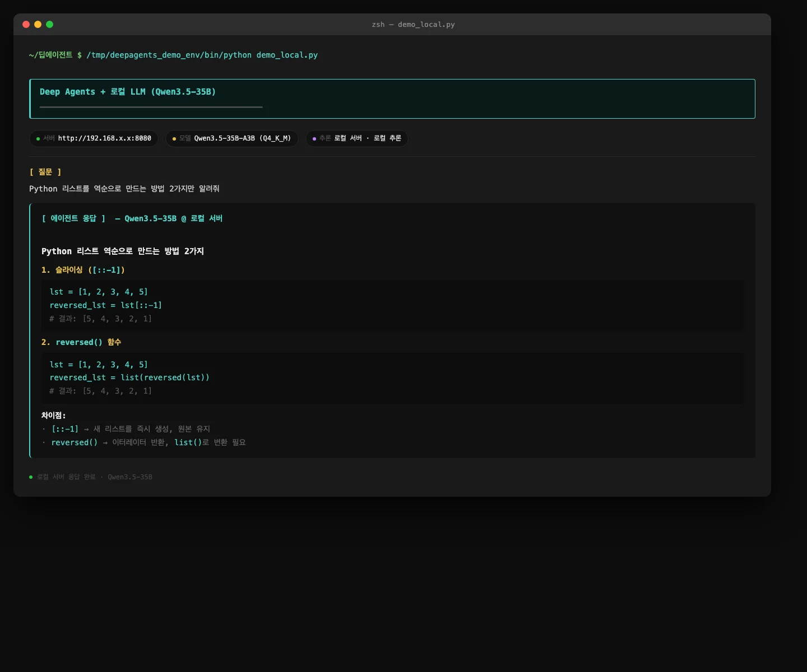Click the [ 질문 ] section label

tap(45, 172)
